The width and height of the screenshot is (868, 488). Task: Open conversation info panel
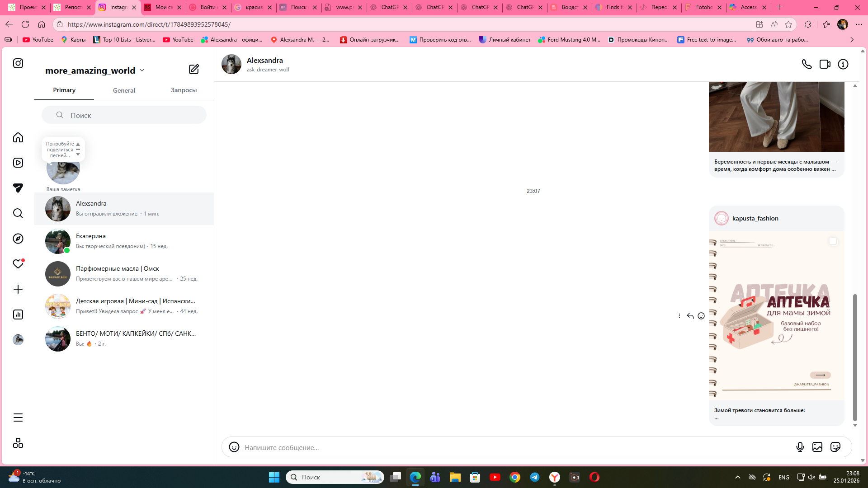pyautogui.click(x=843, y=64)
